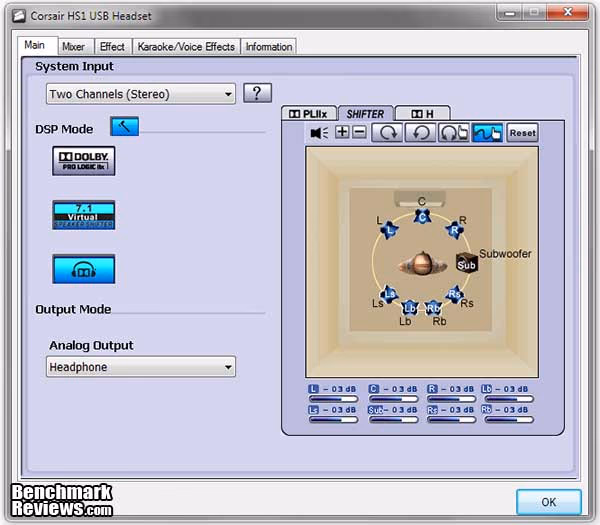Image resolution: width=600 pixels, height=525 pixels.
Task: Adjust the L channel dB slider
Action: tap(333, 399)
